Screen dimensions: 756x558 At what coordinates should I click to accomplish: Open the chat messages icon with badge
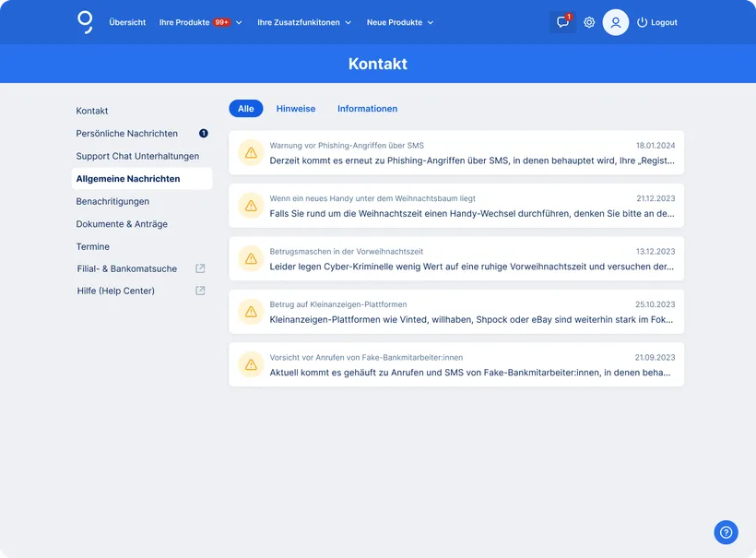(x=562, y=22)
